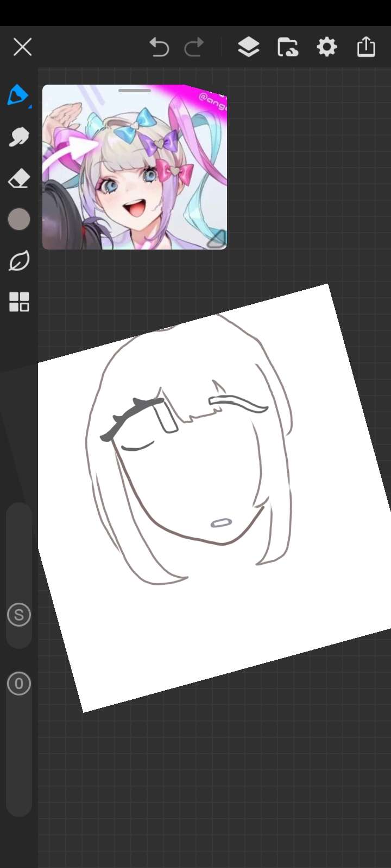Open the leaf-shaped material tool

click(x=19, y=261)
